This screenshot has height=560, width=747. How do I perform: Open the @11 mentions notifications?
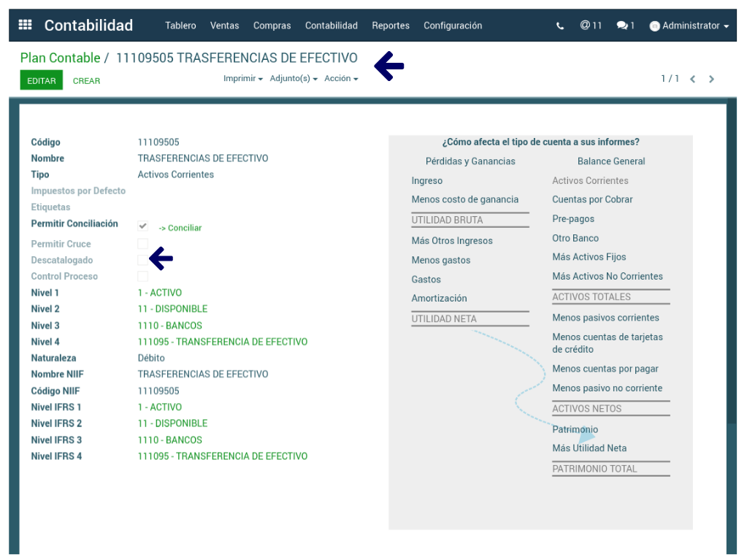click(591, 26)
